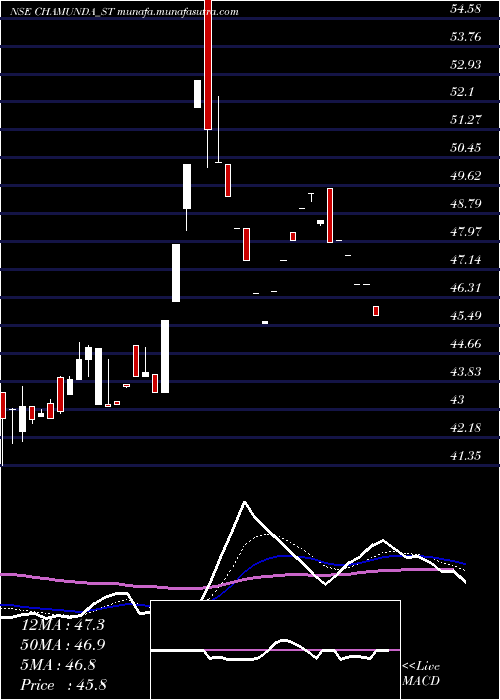Image resolution: width=500 pixels, height=700 pixels.
Task: Click the 47.97 price axis label
Action: pyautogui.click(x=466, y=232)
